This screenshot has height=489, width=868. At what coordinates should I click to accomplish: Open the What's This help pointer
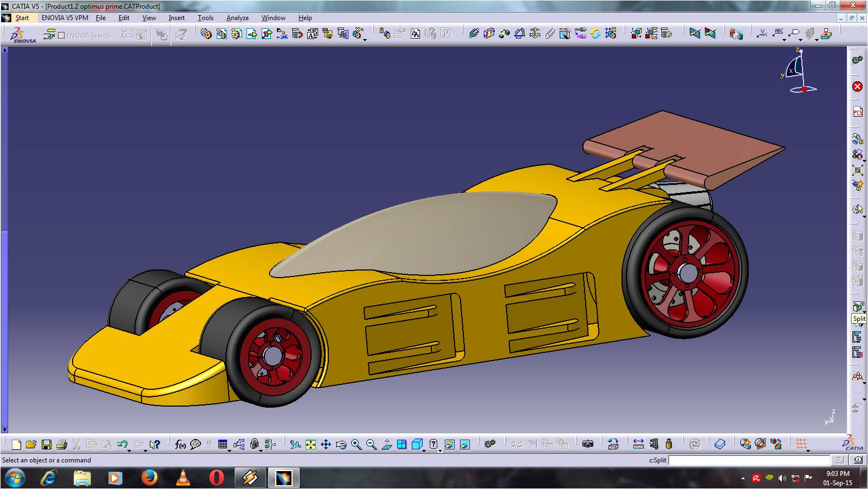155,445
